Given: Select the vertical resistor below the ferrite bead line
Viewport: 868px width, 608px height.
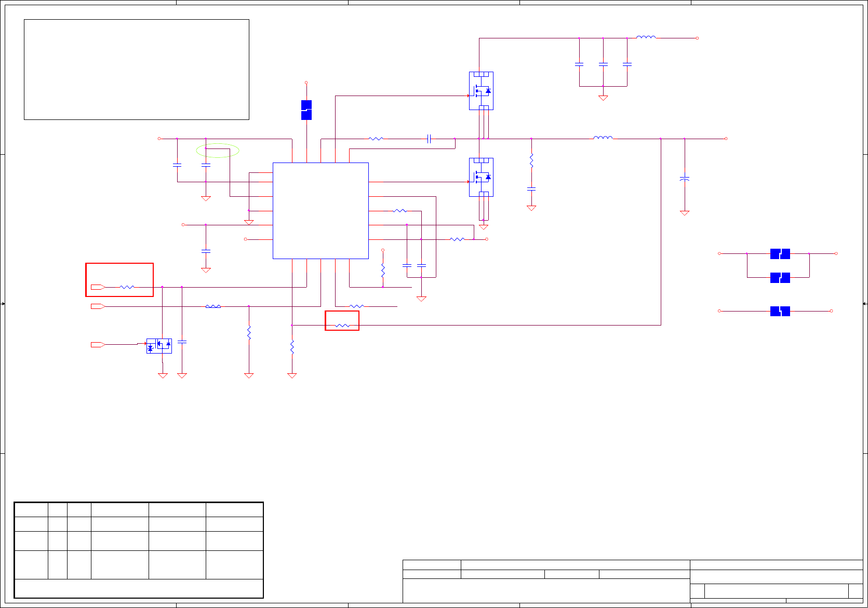Looking at the screenshot, I should pyautogui.click(x=249, y=333).
